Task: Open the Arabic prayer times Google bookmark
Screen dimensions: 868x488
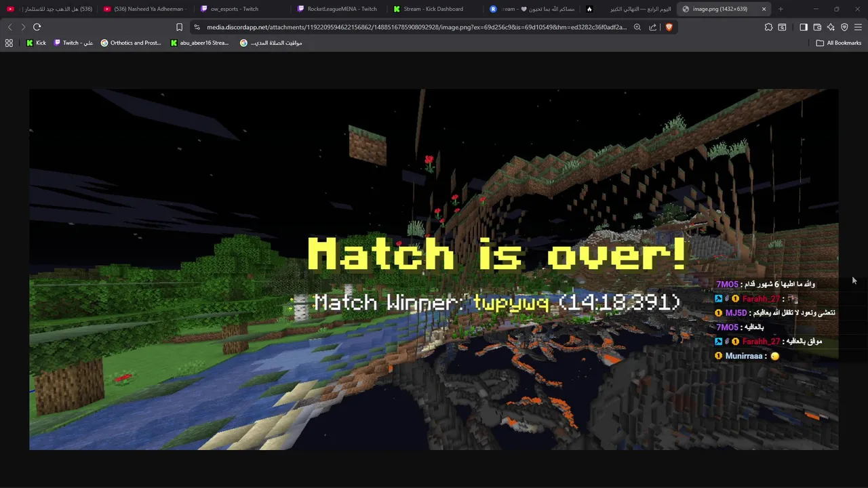Action: click(271, 43)
